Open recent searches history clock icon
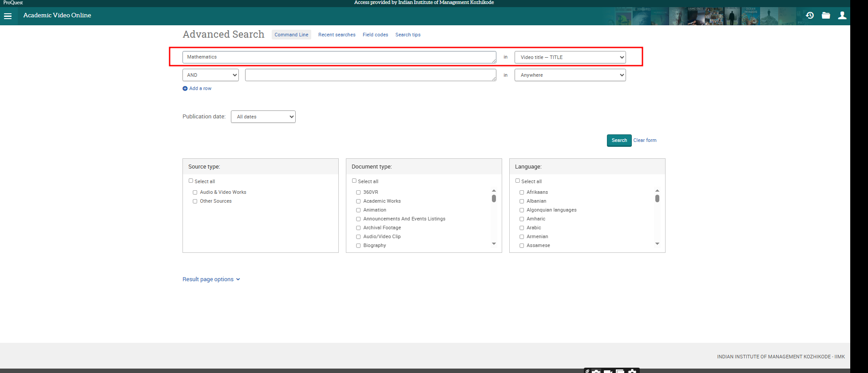 pyautogui.click(x=810, y=16)
